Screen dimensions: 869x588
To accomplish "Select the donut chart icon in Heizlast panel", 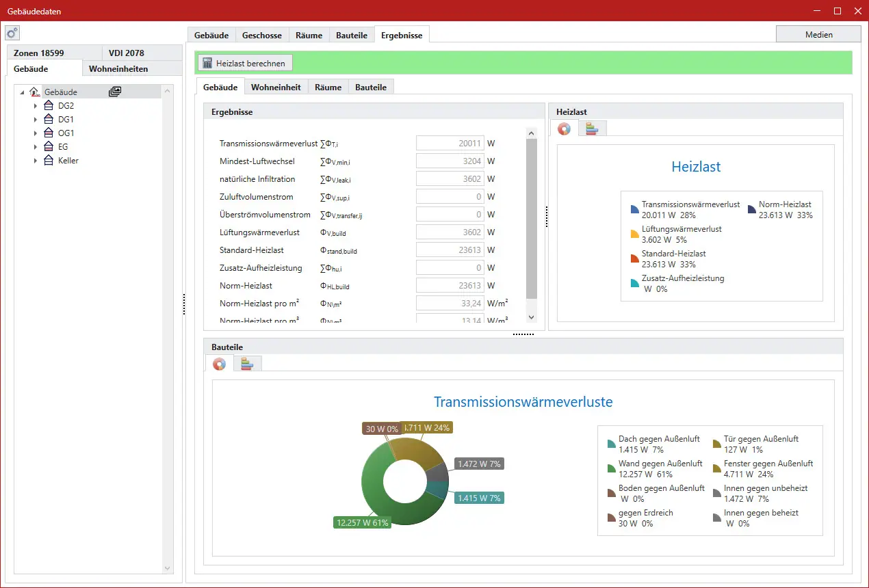I will (x=564, y=129).
